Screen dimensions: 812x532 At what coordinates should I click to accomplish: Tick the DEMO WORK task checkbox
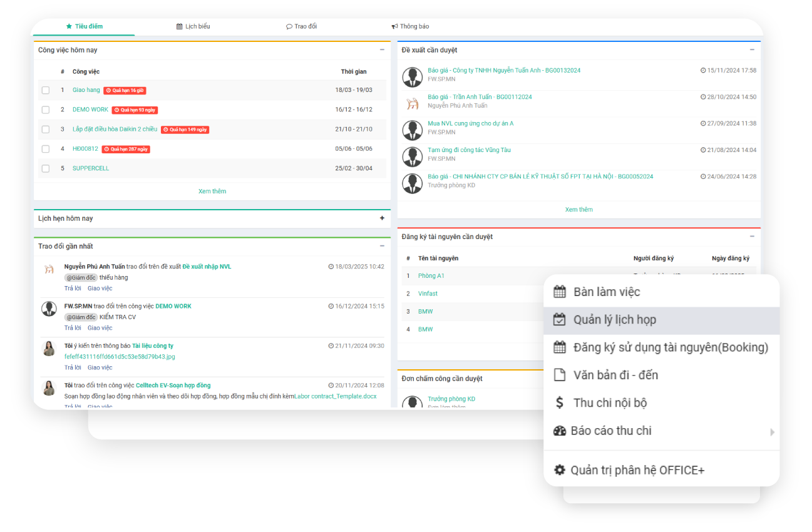click(46, 110)
